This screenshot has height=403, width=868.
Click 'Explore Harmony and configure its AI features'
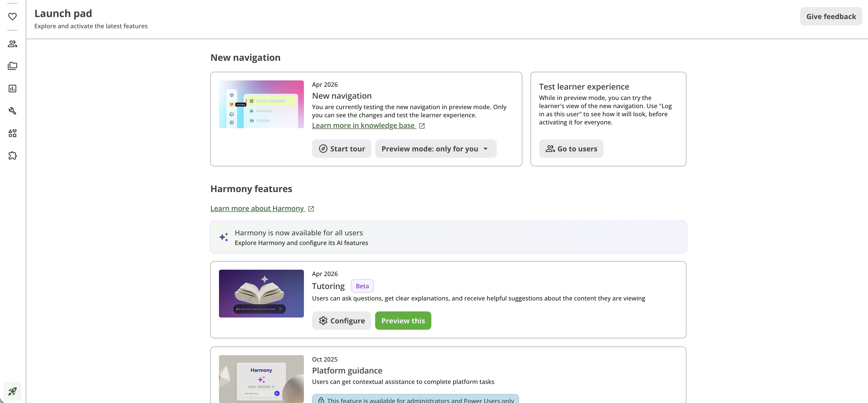pos(301,243)
